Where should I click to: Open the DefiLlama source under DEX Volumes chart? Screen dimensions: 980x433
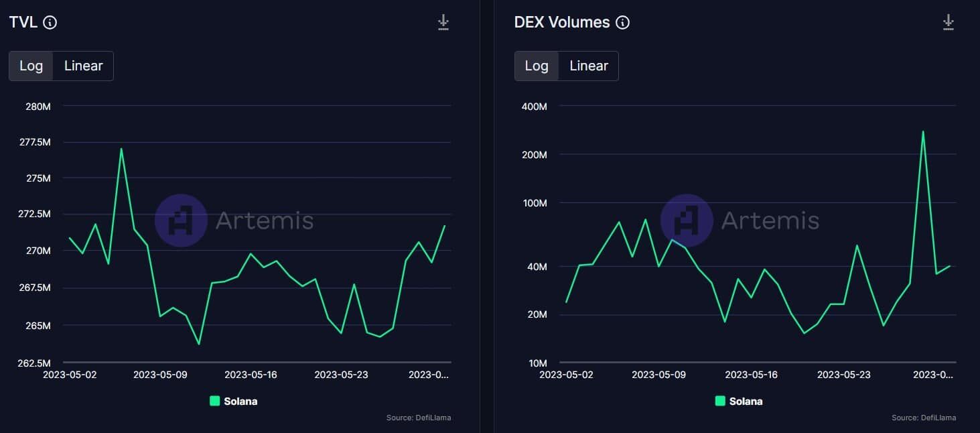coord(924,418)
